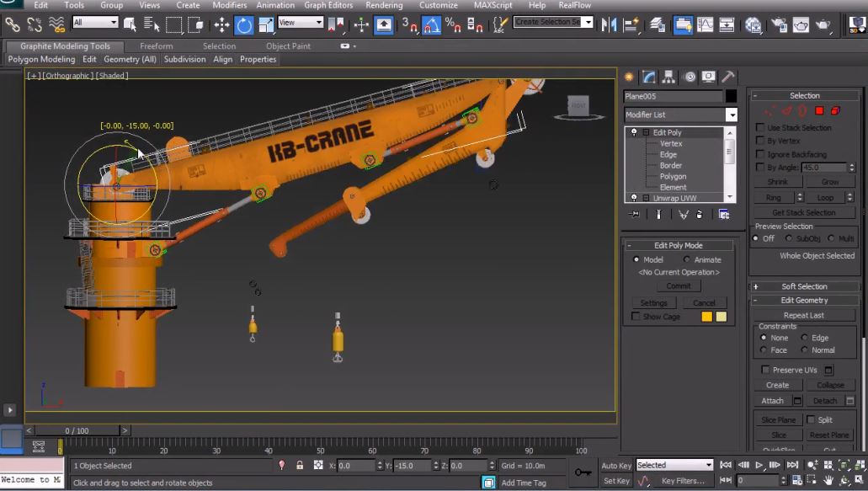868x491 pixels.
Task: Open the Select by Name dialog
Action: pos(152,24)
